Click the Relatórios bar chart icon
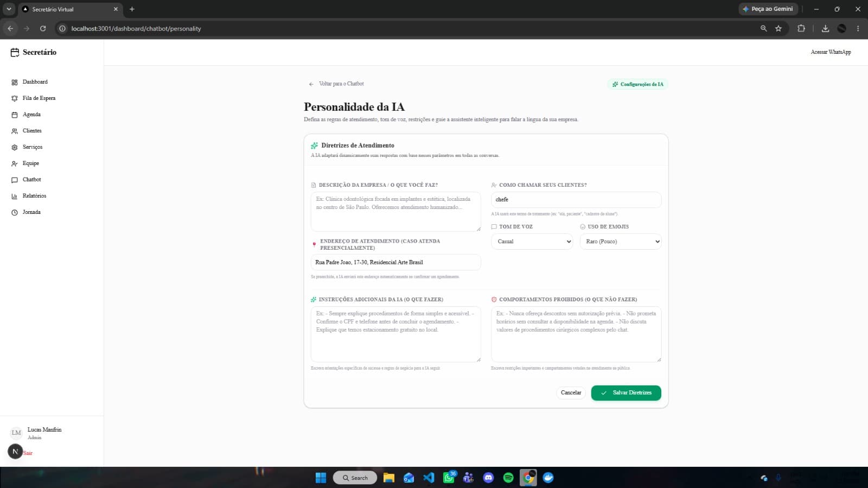The width and height of the screenshot is (868, 488). [15, 196]
